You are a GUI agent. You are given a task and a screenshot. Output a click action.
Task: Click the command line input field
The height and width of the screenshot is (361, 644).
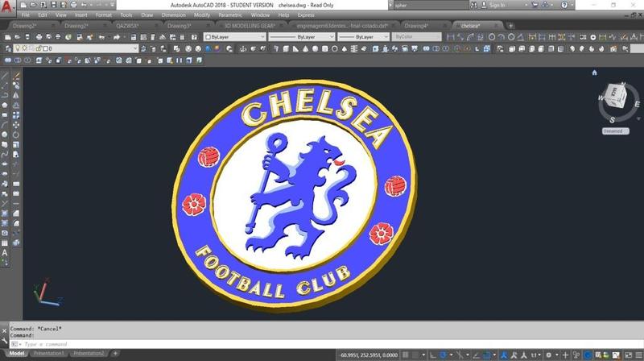tap(328, 344)
